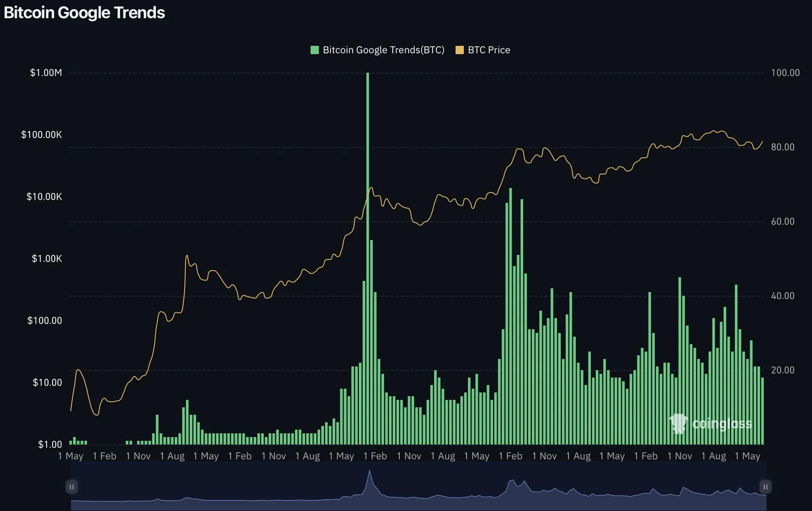The height and width of the screenshot is (511, 812).
Task: Click the $100.00 left axis label
Action: (x=45, y=321)
